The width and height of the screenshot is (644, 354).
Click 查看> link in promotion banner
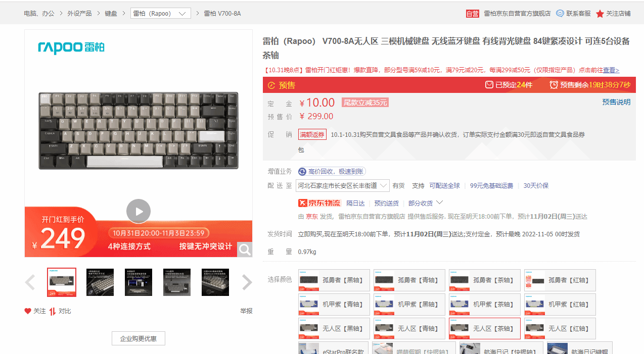[x=611, y=70]
